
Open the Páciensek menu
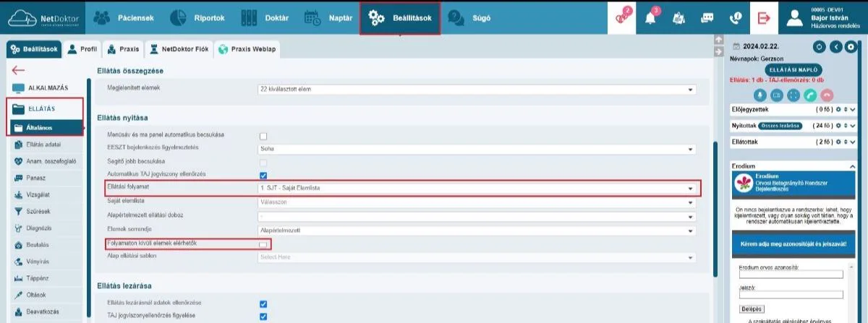point(124,18)
